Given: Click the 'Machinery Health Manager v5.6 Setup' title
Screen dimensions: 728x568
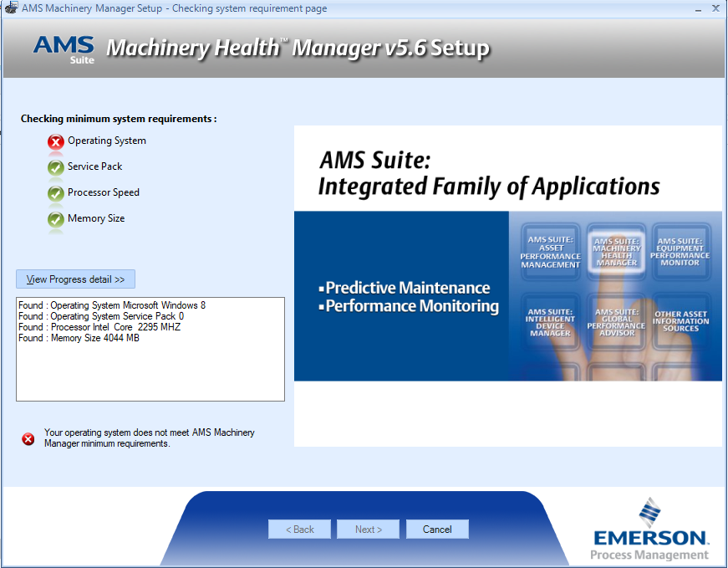Looking at the screenshot, I should [298, 48].
